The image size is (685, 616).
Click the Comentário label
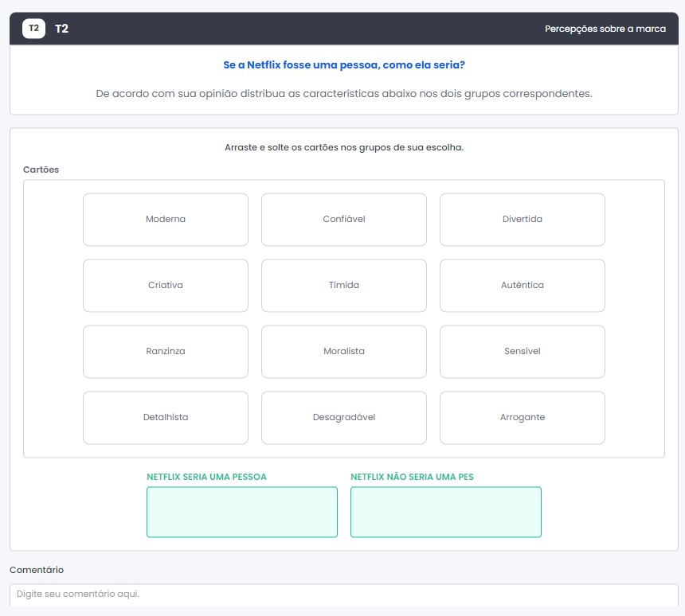(x=37, y=570)
